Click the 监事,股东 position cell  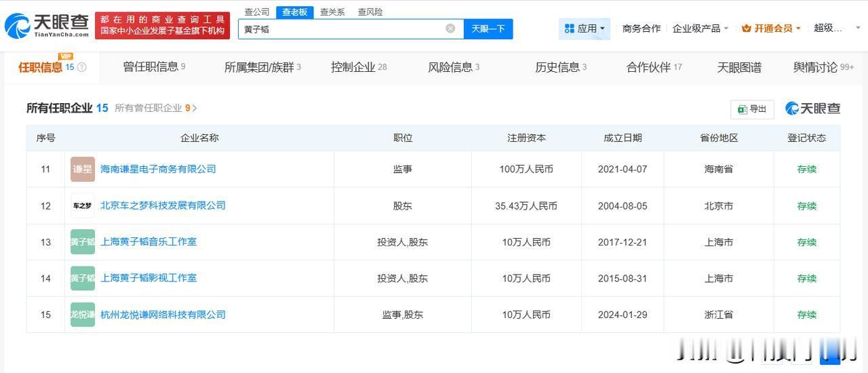pos(403,315)
